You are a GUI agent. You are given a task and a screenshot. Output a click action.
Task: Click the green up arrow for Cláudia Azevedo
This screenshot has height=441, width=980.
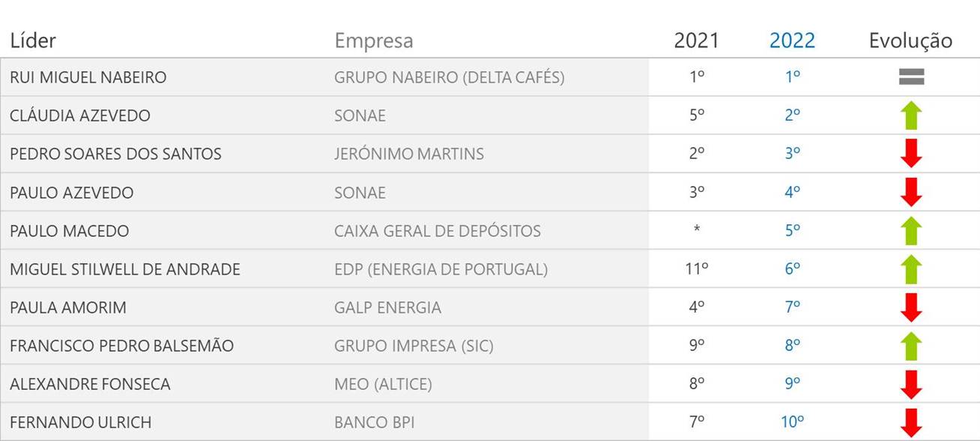coord(911,115)
